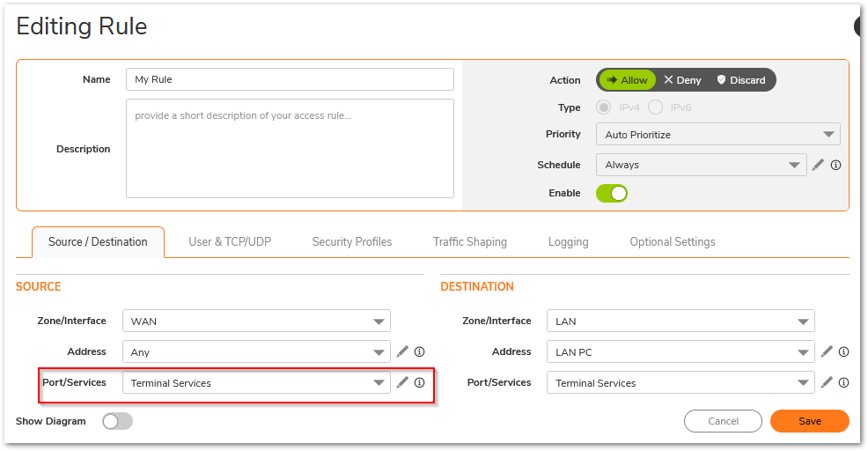This screenshot has width=868, height=451.
Task: Open Source Port/Services Terminal Services dropdown
Action: [256, 383]
